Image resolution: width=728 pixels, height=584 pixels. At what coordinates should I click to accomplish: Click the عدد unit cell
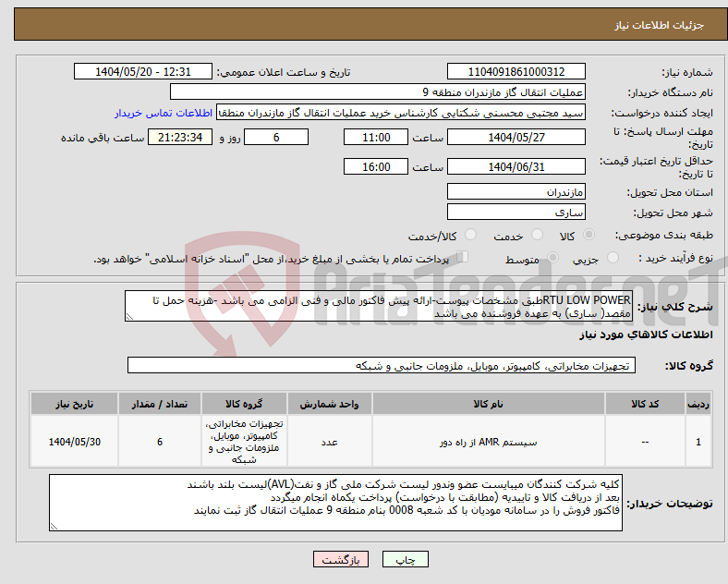pos(329,442)
